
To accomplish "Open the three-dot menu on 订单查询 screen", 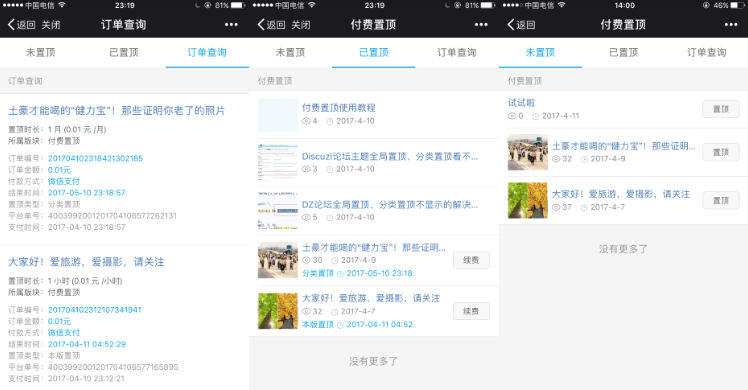I will click(x=231, y=25).
